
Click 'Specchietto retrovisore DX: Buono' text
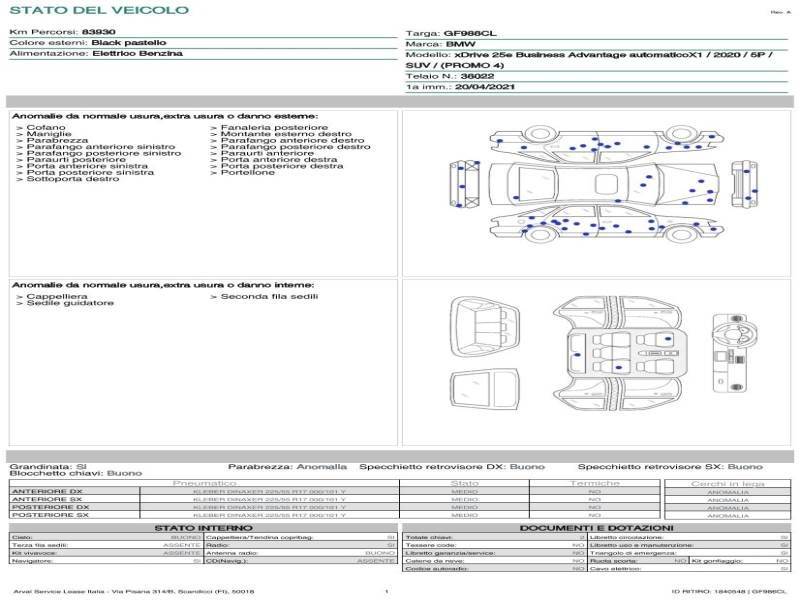coord(452,466)
